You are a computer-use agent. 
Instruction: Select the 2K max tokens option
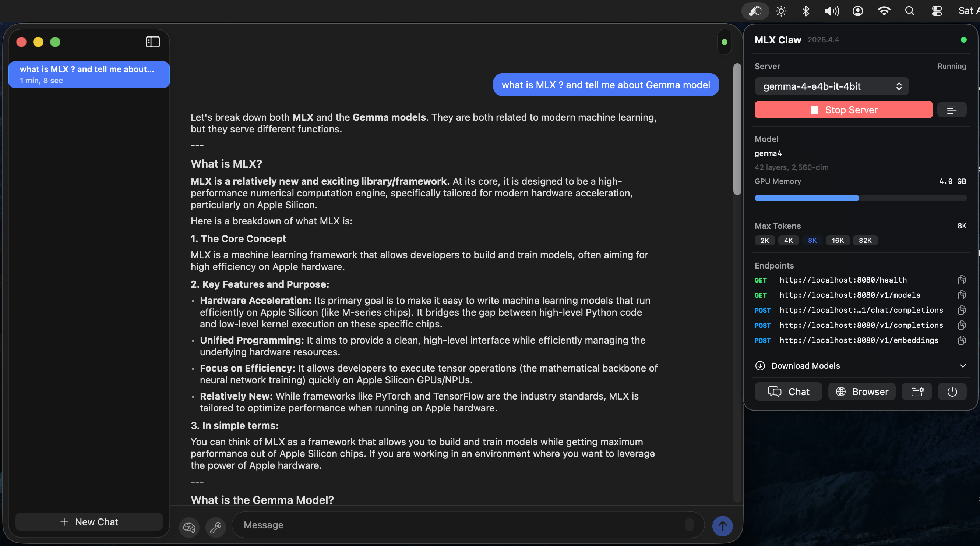coord(764,240)
